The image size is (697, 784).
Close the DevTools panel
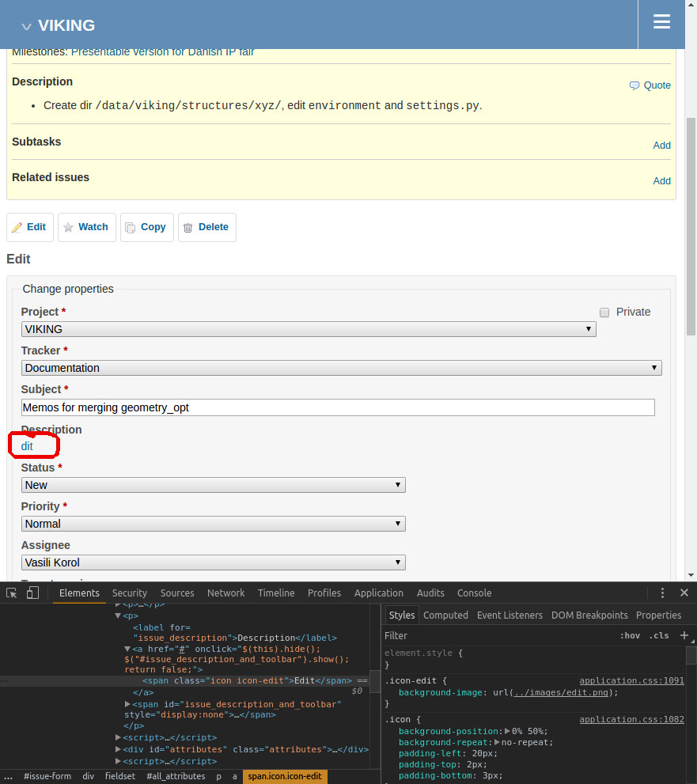[x=684, y=593]
